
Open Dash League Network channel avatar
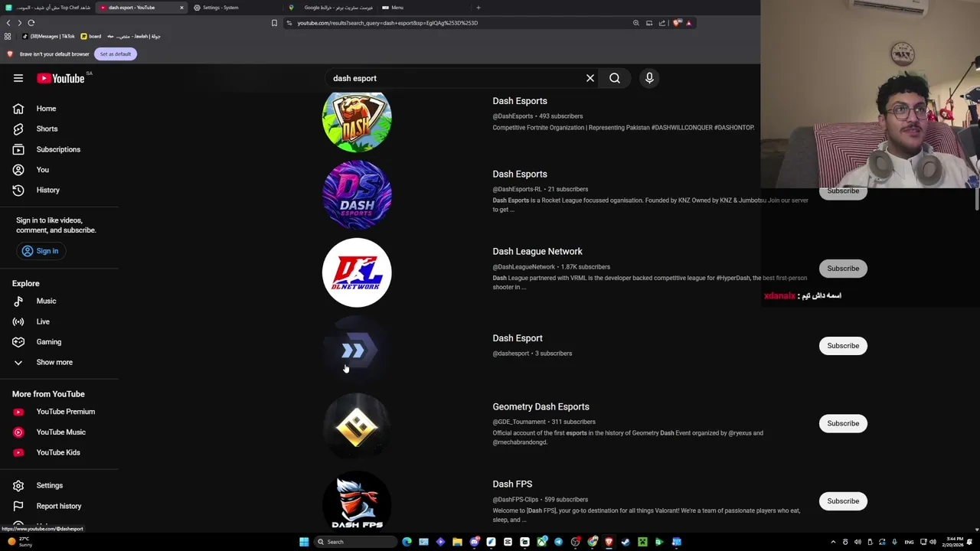click(357, 272)
